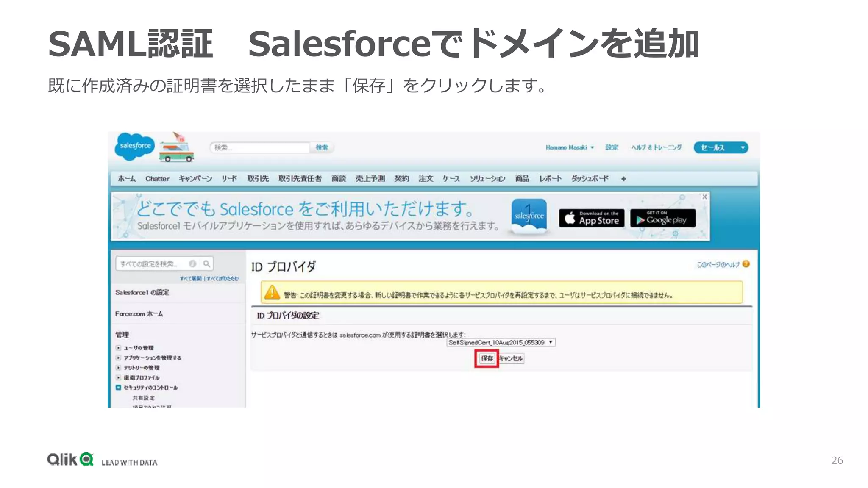Expand 組織プロファイル tree node
Screen dimensions: 868x488
(118, 377)
